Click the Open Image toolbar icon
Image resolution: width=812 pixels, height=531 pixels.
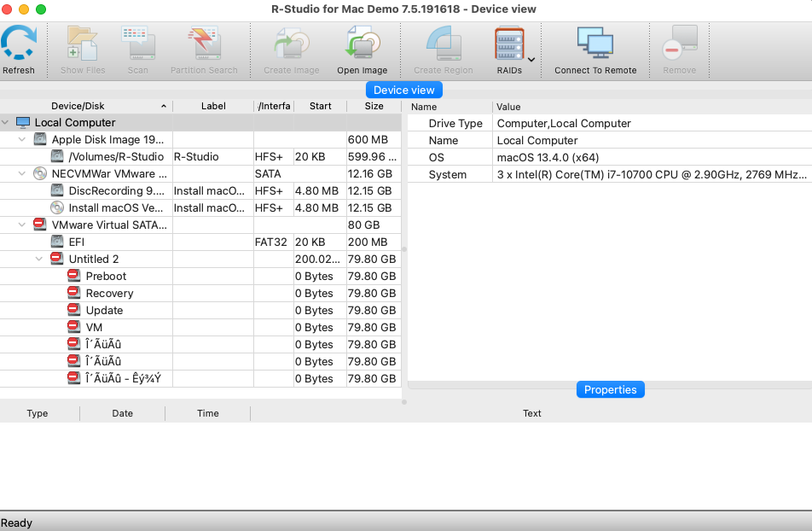point(362,43)
